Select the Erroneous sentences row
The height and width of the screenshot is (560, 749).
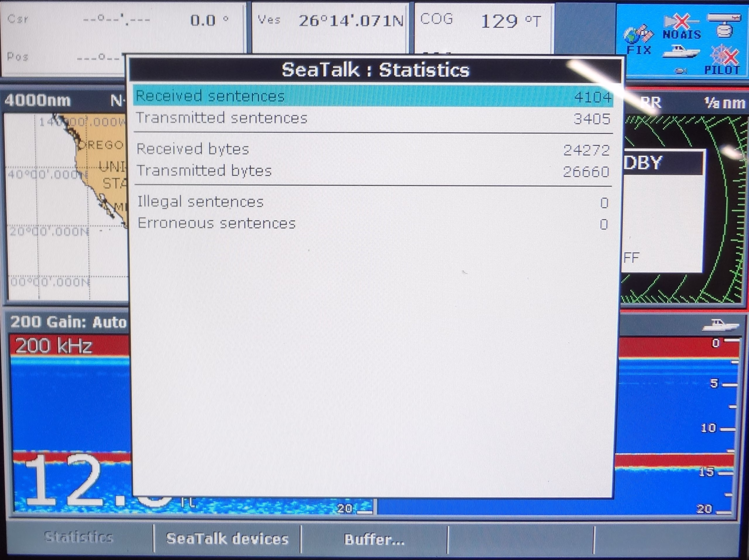point(372,224)
